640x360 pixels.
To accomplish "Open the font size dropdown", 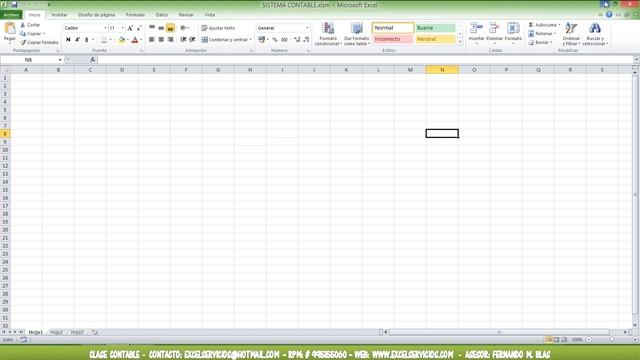I will (122, 28).
